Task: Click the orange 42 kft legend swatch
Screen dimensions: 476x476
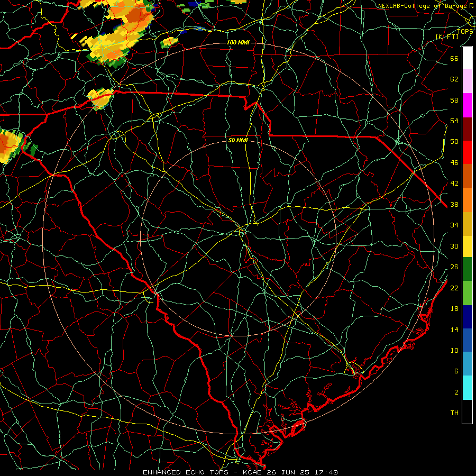Action: (x=467, y=200)
